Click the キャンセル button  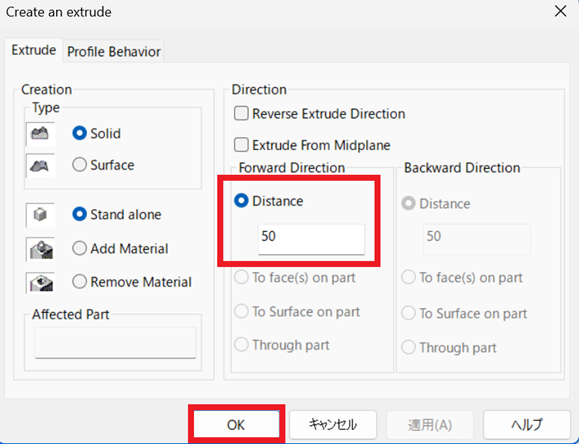[333, 424]
